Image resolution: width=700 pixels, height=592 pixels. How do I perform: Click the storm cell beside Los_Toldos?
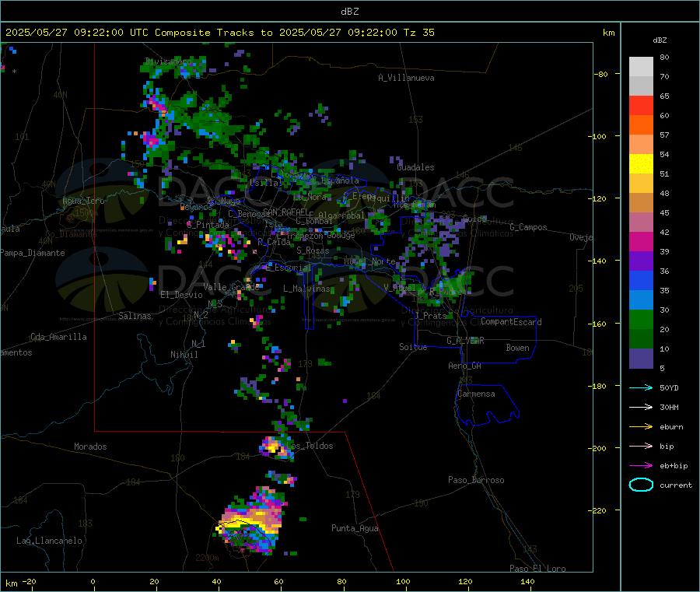click(275, 447)
